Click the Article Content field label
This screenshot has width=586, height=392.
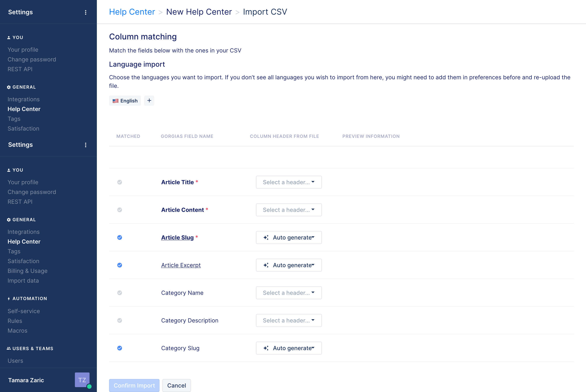(182, 210)
